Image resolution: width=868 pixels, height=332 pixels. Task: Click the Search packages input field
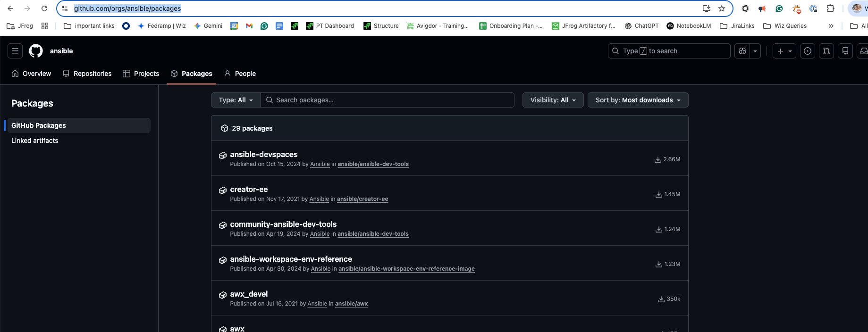coord(387,100)
